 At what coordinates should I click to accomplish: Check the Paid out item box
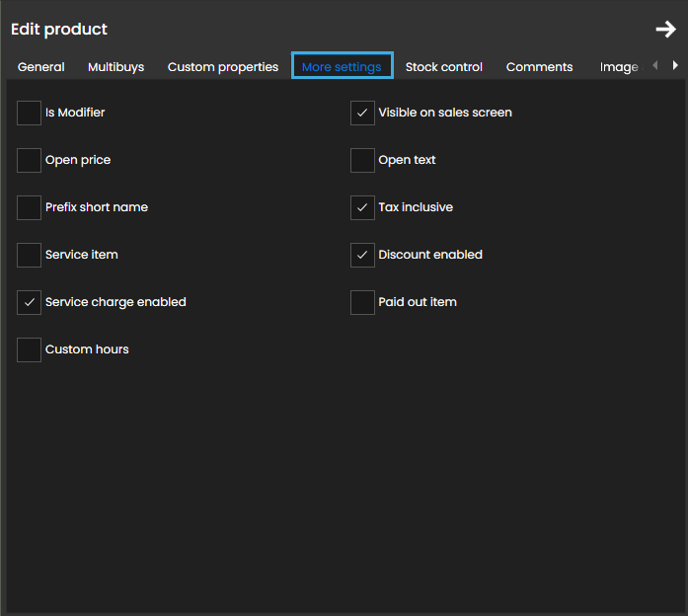[x=362, y=302]
